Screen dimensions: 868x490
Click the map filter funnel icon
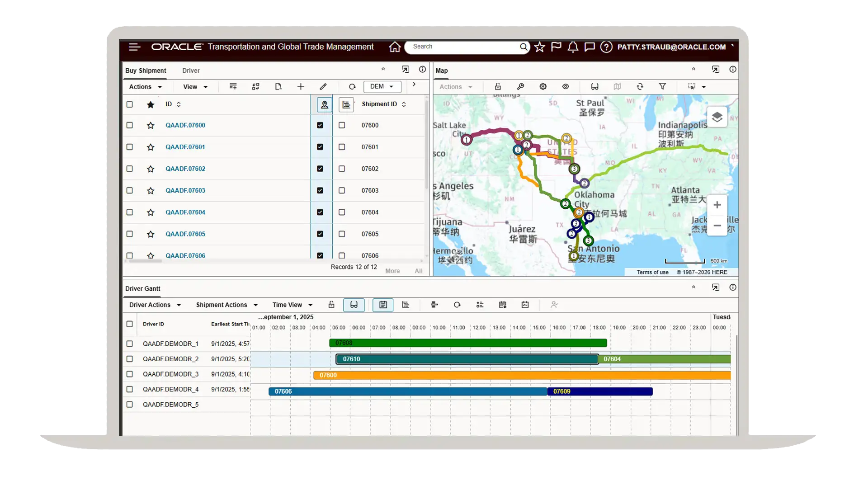[x=662, y=86]
